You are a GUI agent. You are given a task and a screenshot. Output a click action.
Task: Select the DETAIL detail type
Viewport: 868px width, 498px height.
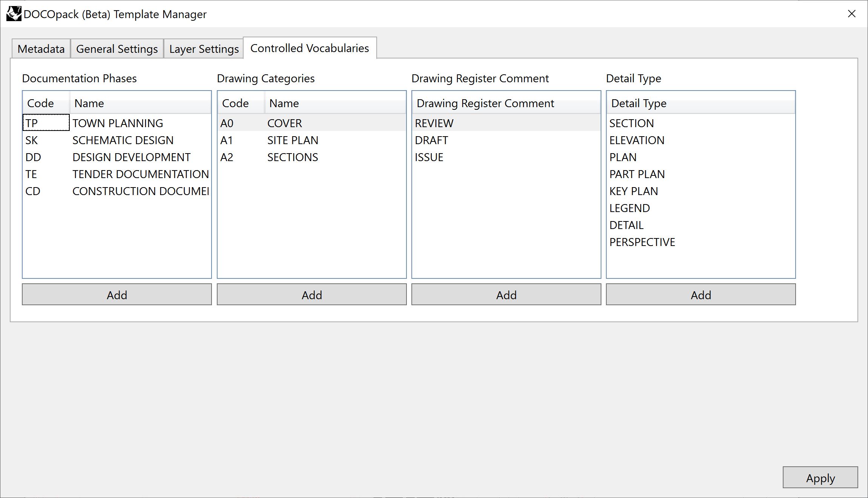701,225
